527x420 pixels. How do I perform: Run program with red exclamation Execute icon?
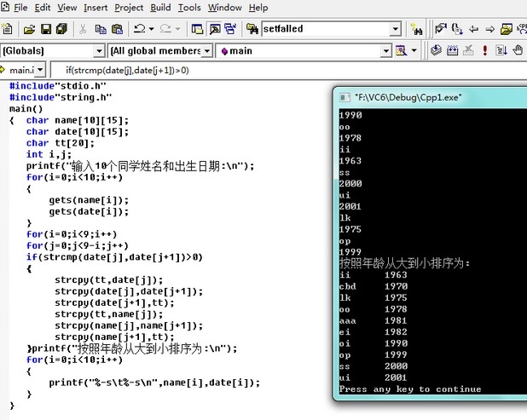click(484, 51)
